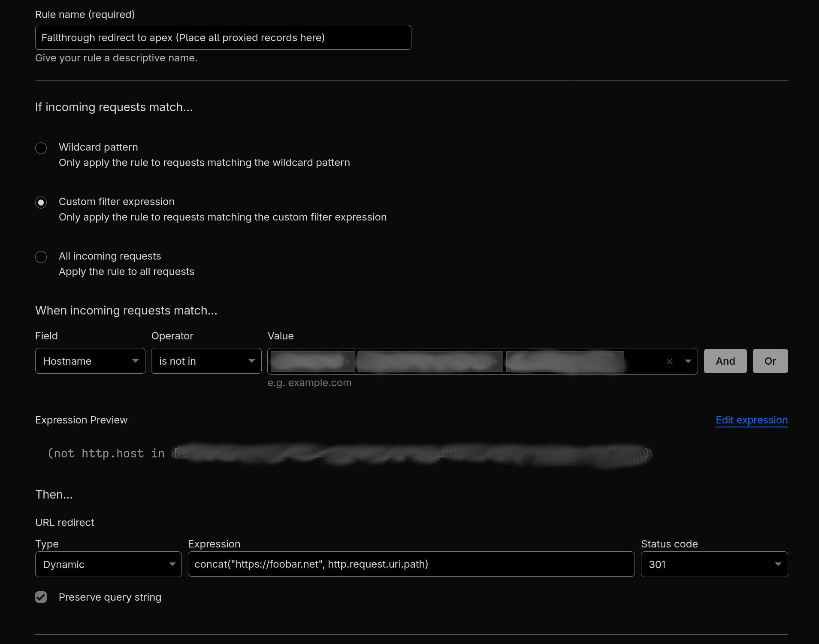Remove the first hostname tag
Image resolution: width=819 pixels, height=644 pixels.
(x=348, y=362)
